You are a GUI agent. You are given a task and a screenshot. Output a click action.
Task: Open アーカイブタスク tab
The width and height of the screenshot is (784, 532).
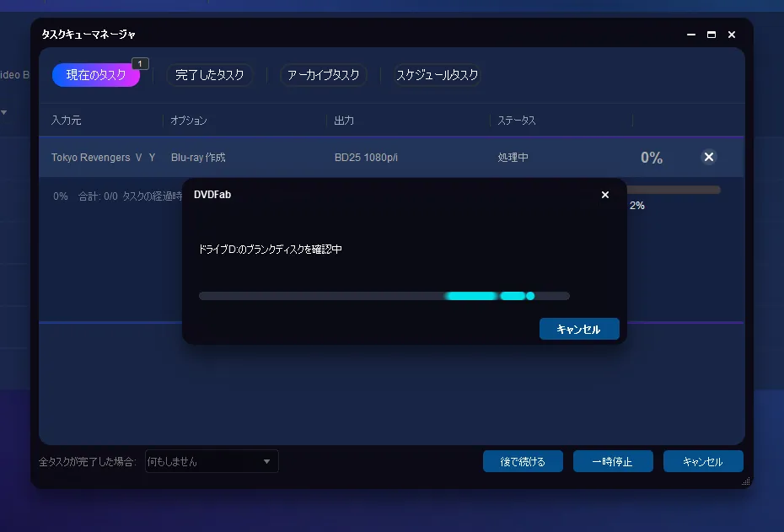coord(324,75)
